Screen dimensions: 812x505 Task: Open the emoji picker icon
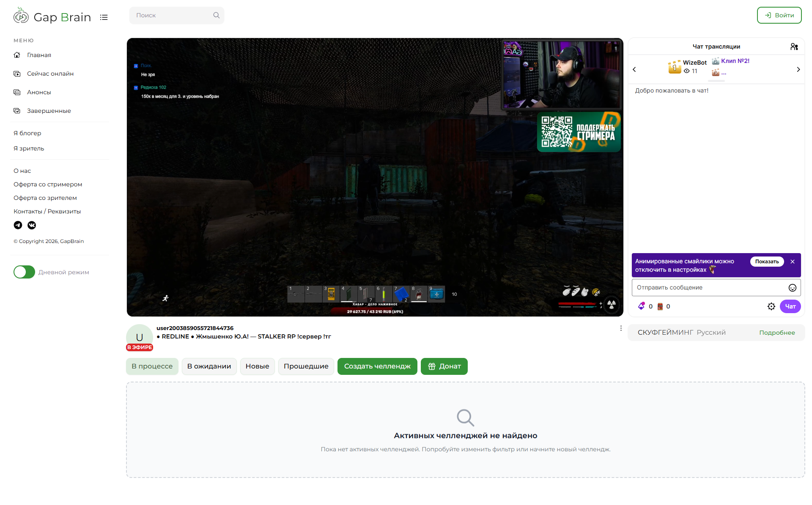[x=793, y=288]
